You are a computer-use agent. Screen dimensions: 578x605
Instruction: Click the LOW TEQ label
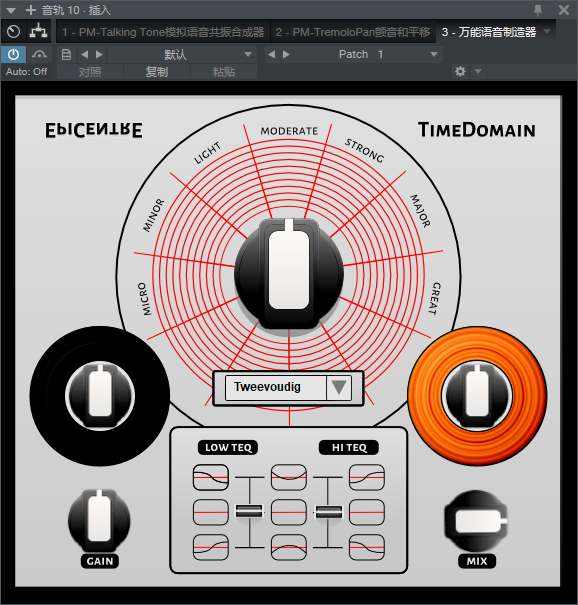pyautogui.click(x=228, y=448)
